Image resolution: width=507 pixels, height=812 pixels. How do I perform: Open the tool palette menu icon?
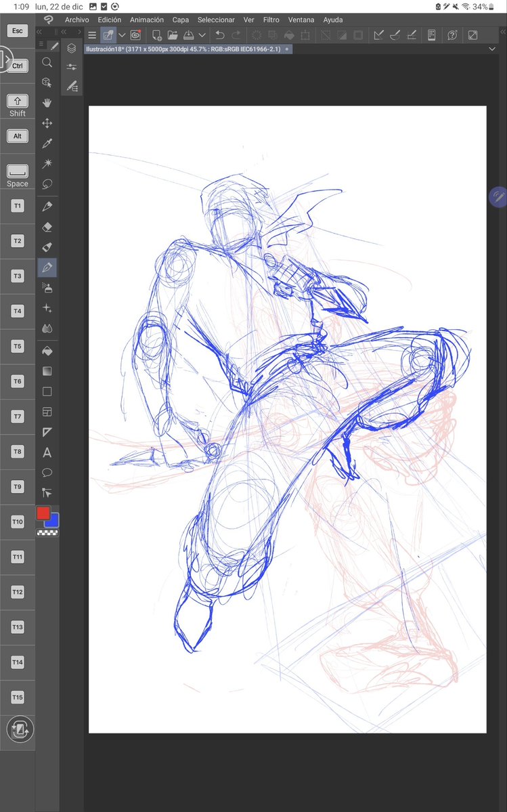[41, 45]
